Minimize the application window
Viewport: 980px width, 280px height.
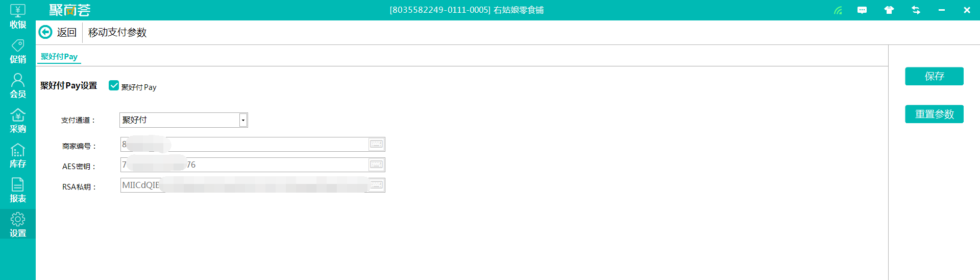point(941,10)
